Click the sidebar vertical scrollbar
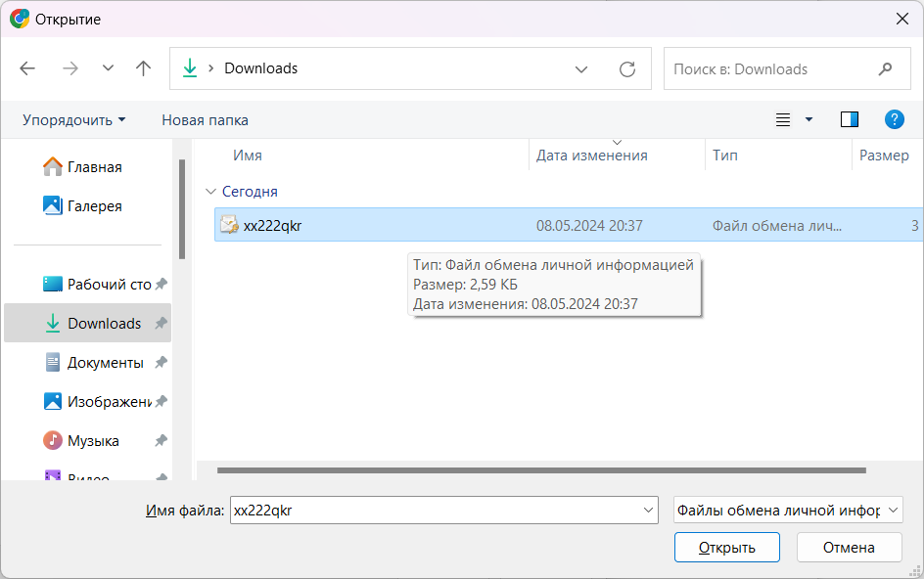Image resolution: width=924 pixels, height=579 pixels. tap(182, 209)
